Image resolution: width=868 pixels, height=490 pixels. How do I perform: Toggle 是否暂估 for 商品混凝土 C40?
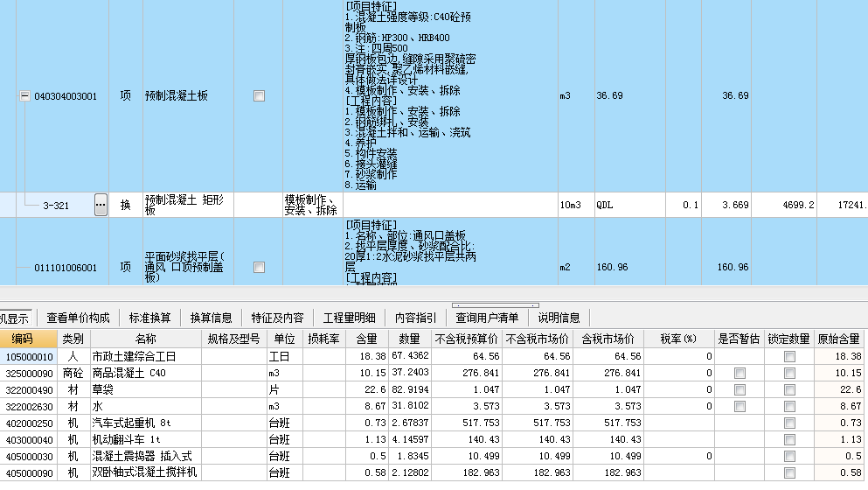740,373
